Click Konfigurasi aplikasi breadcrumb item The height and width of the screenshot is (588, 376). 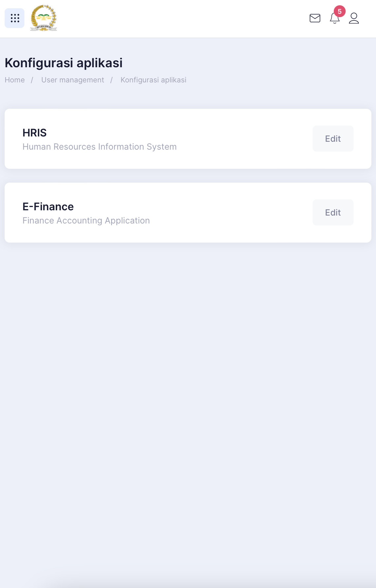click(x=153, y=80)
